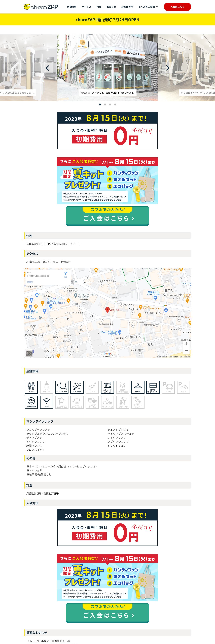Viewport: 215px width, 644px height.
Task: Open the 【chocoZAP事務局】重要なお知らせ link
Action: click(x=48, y=641)
